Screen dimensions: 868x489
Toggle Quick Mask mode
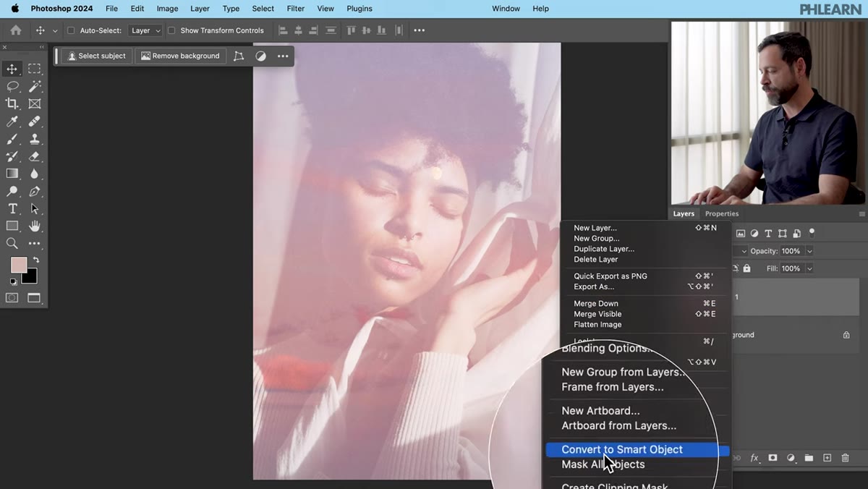click(12, 297)
